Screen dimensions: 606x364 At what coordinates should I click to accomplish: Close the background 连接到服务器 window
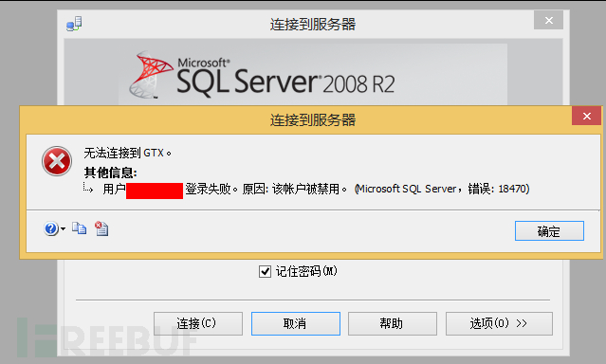(x=548, y=20)
